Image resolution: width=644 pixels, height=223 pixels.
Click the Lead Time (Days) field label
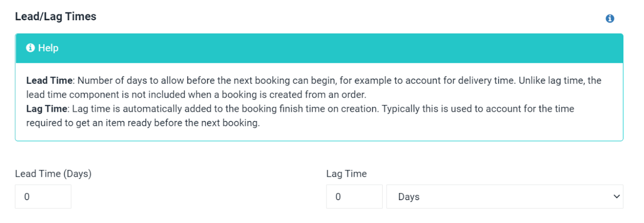point(53,174)
